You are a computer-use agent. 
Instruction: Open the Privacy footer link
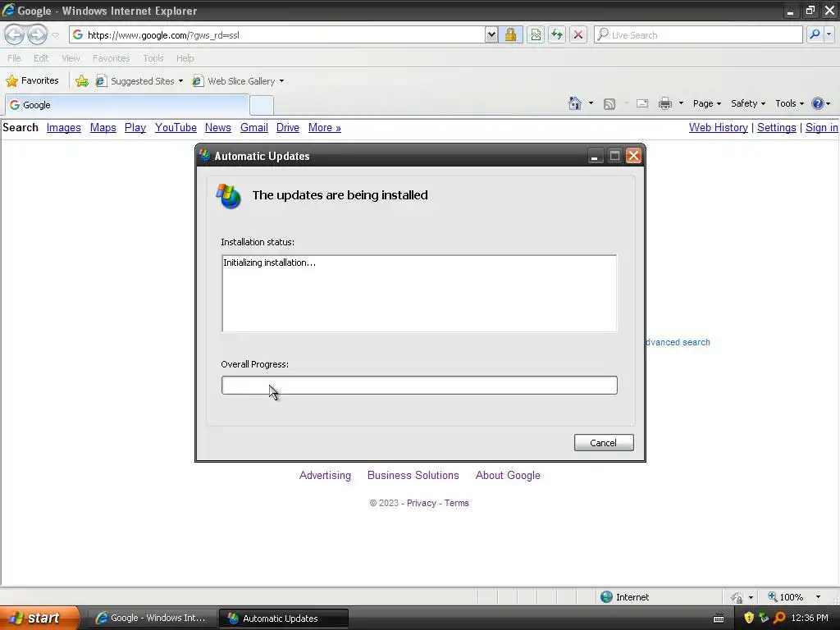pos(421,503)
